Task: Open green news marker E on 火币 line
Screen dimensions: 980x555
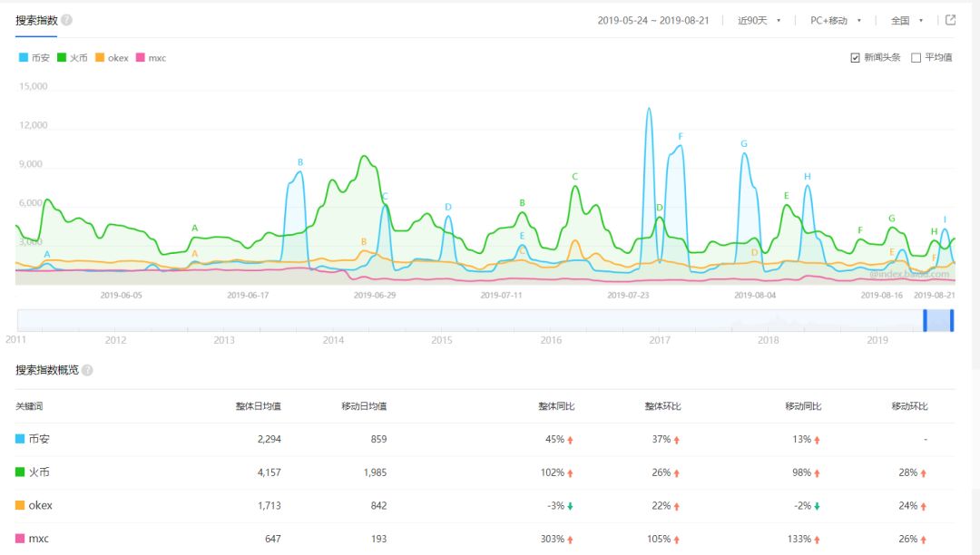Action: 786,195
